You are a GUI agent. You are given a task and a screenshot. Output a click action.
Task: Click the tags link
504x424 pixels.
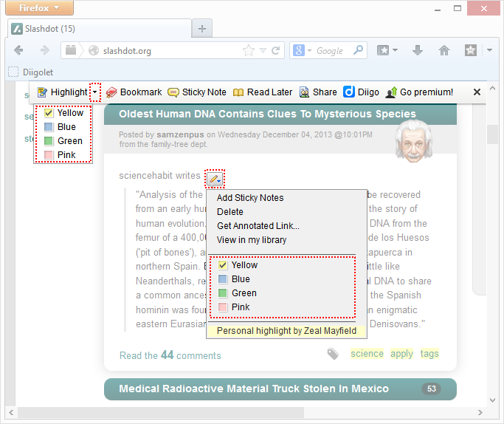429,354
